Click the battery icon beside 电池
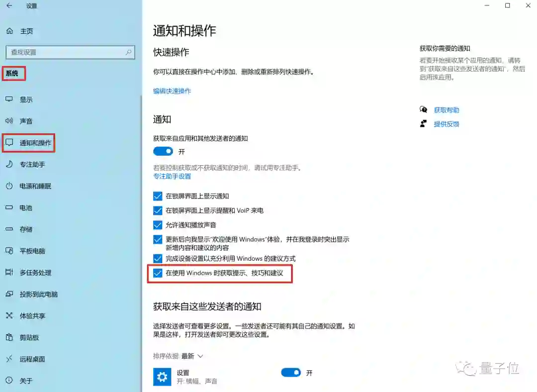Screen dimensions: 537x392 point(9,207)
